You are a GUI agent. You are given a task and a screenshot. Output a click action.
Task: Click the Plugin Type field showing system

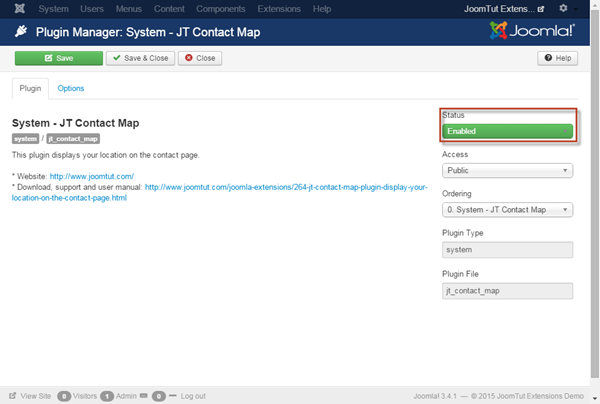tap(507, 250)
